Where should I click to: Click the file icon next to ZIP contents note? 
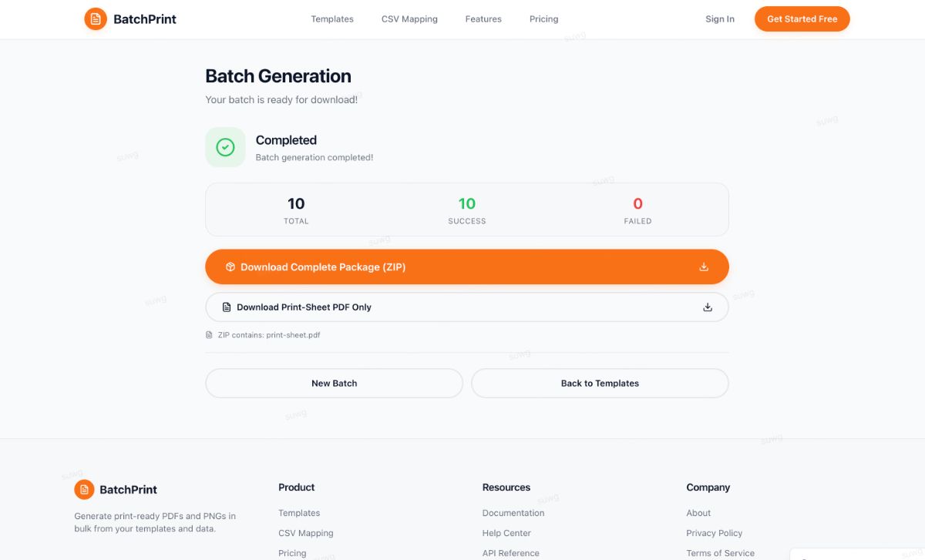(x=208, y=334)
